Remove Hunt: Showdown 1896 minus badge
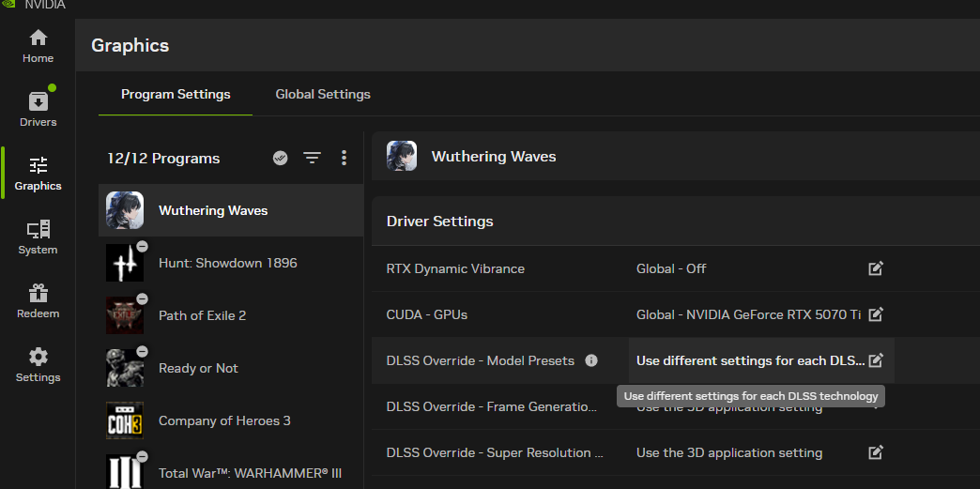 pos(142,246)
